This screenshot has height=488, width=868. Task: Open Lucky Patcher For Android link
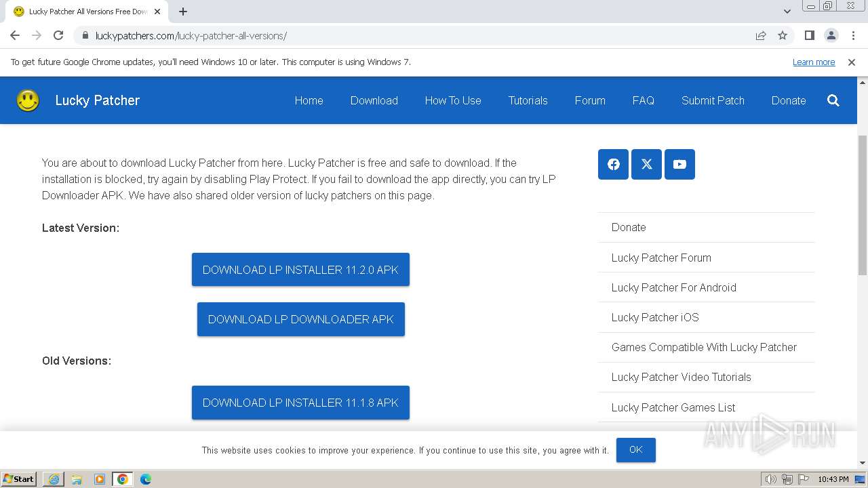click(x=674, y=287)
